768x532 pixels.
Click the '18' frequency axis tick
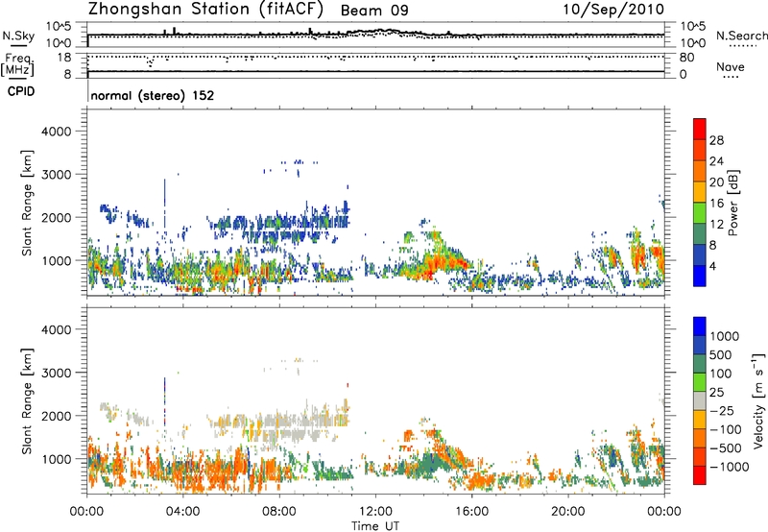point(63,58)
